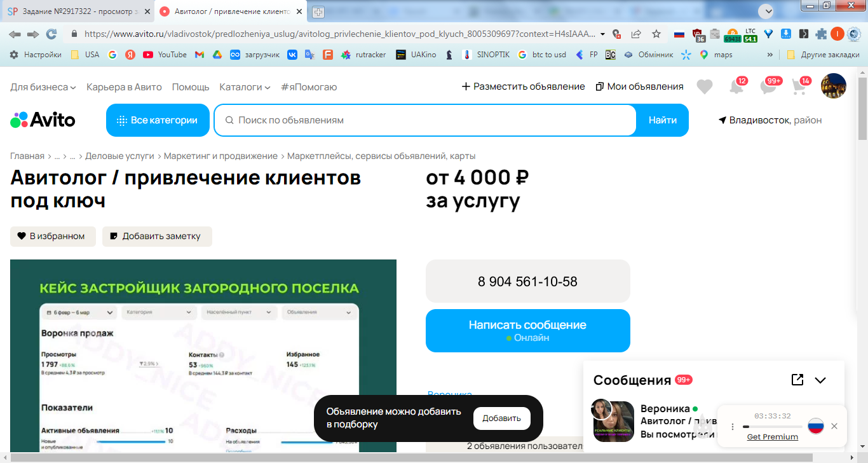Image resolution: width=868 pixels, height=463 pixels.
Task: Pop out the Messages panel in new window
Action: pyautogui.click(x=797, y=380)
